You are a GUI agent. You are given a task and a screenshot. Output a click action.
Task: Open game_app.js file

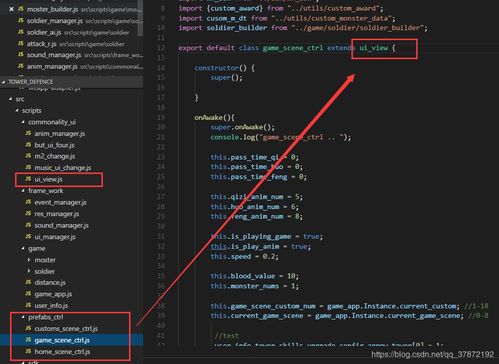point(53,294)
